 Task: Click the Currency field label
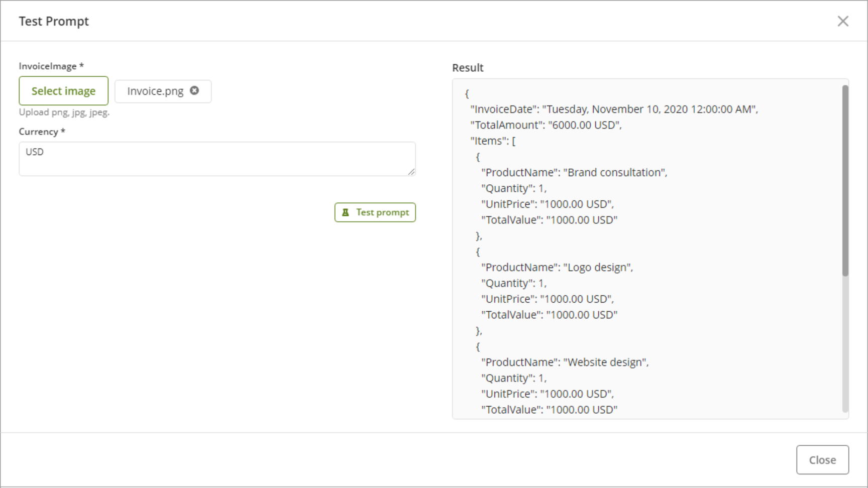(39, 132)
